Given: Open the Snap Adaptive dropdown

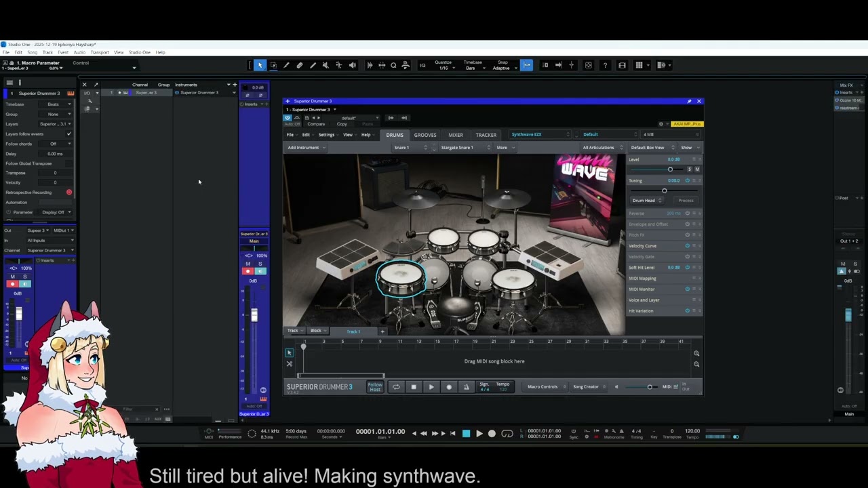Looking at the screenshot, I should point(503,68).
